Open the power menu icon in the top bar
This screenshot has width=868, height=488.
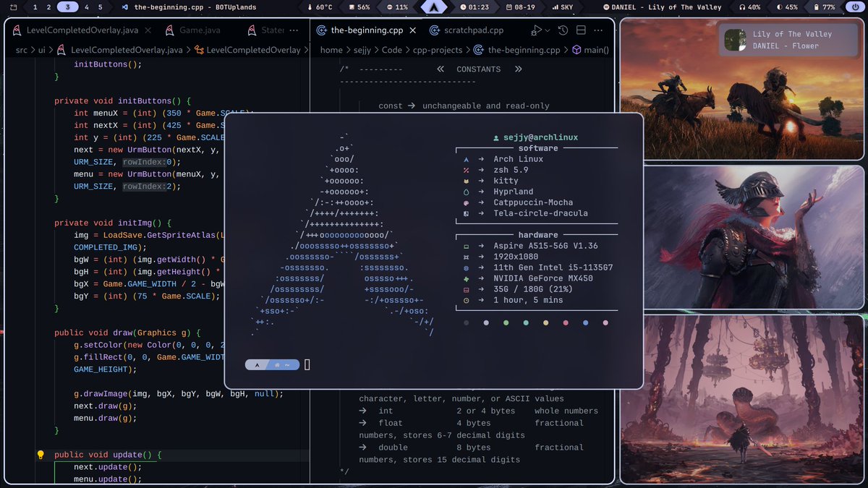(856, 7)
